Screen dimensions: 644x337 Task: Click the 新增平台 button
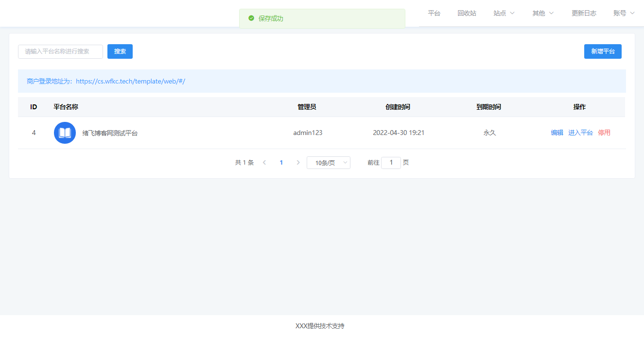point(603,51)
